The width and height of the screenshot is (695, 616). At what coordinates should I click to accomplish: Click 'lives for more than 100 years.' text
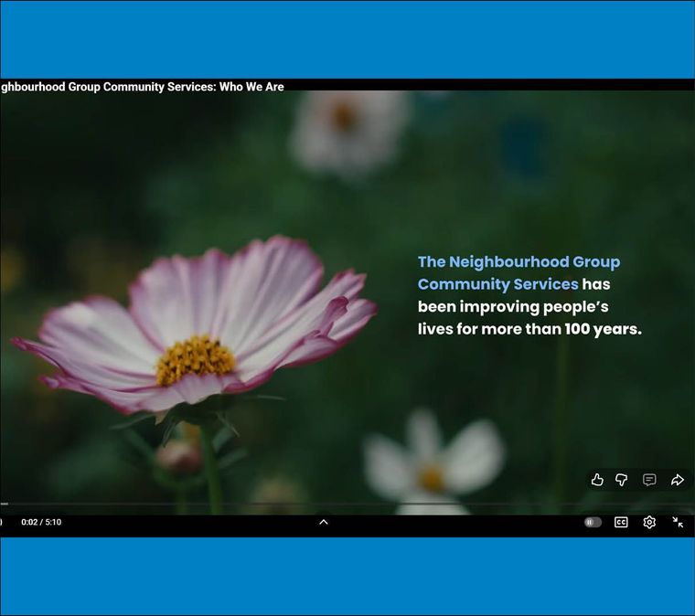[x=529, y=330]
